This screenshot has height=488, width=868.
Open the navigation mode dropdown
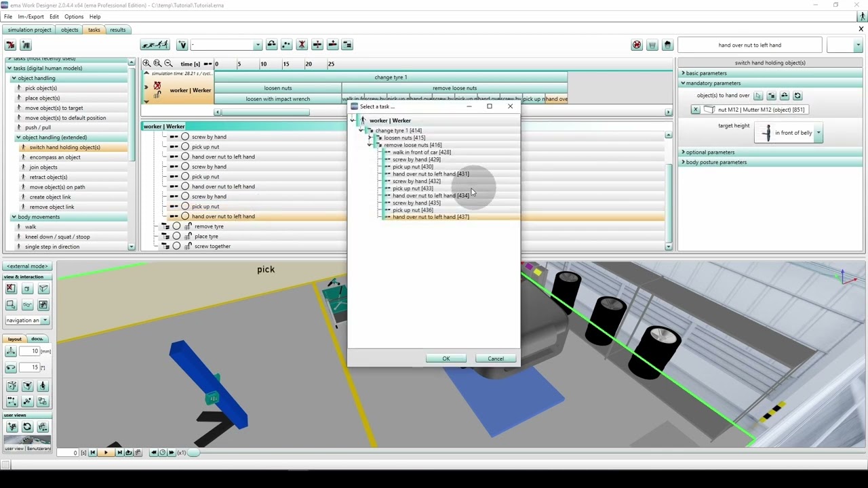[x=45, y=321]
